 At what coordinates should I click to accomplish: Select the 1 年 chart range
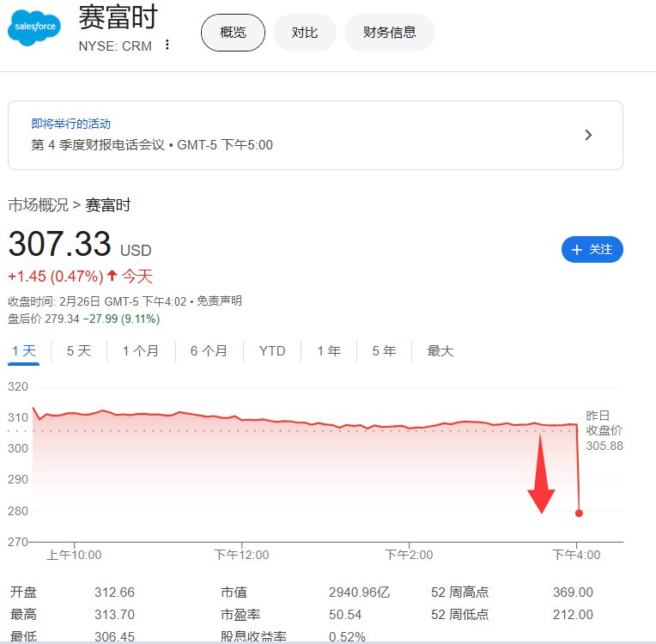tap(329, 350)
